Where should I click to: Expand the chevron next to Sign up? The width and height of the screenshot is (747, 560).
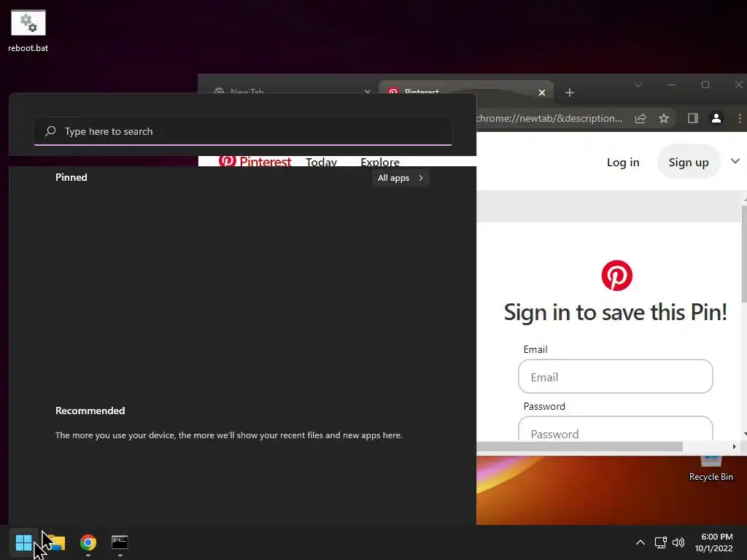(x=735, y=161)
